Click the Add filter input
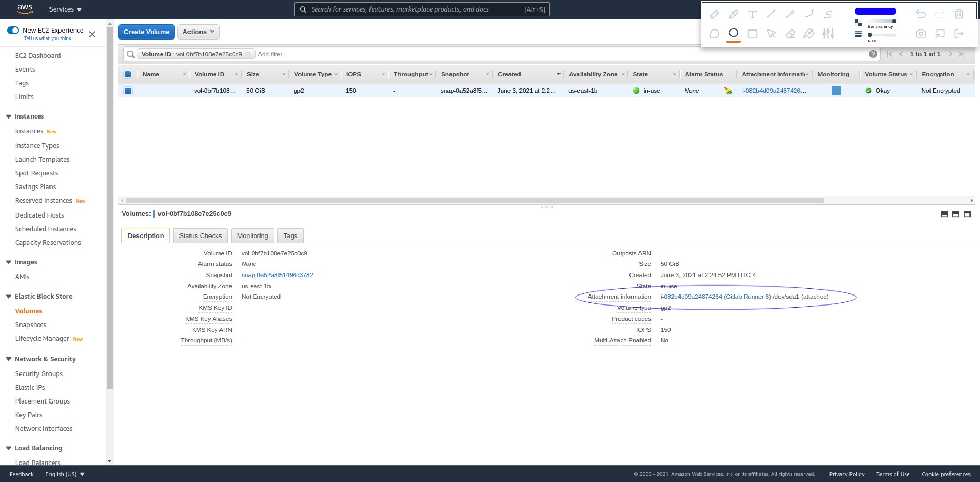The height and width of the screenshot is (482, 980). (x=270, y=54)
